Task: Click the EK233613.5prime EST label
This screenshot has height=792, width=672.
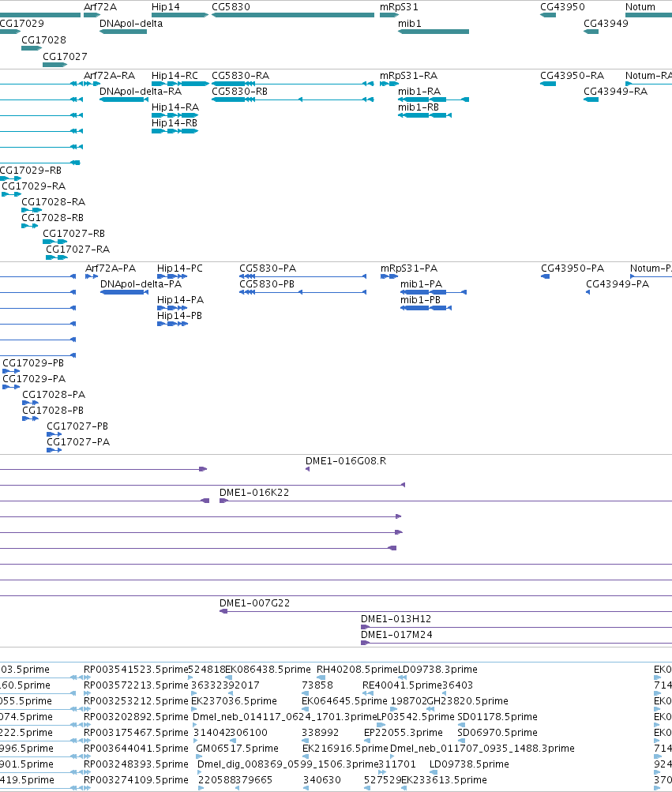Action: pyautogui.click(x=444, y=780)
